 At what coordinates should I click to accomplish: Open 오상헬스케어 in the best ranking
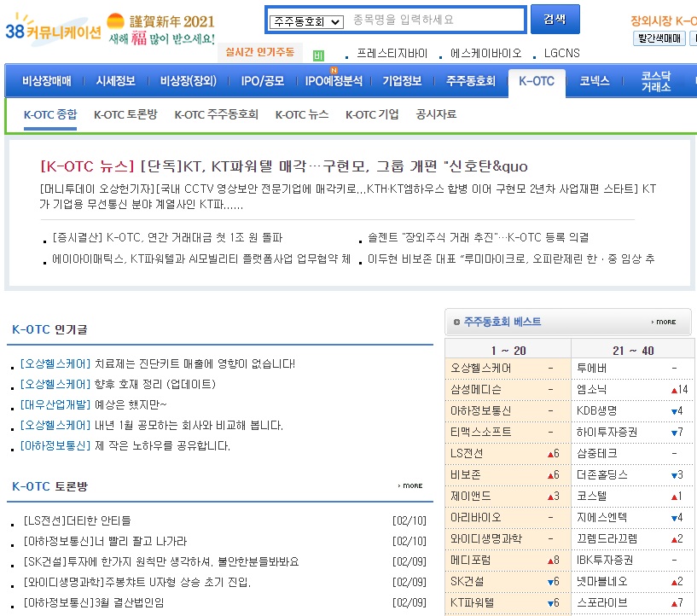[x=481, y=368]
